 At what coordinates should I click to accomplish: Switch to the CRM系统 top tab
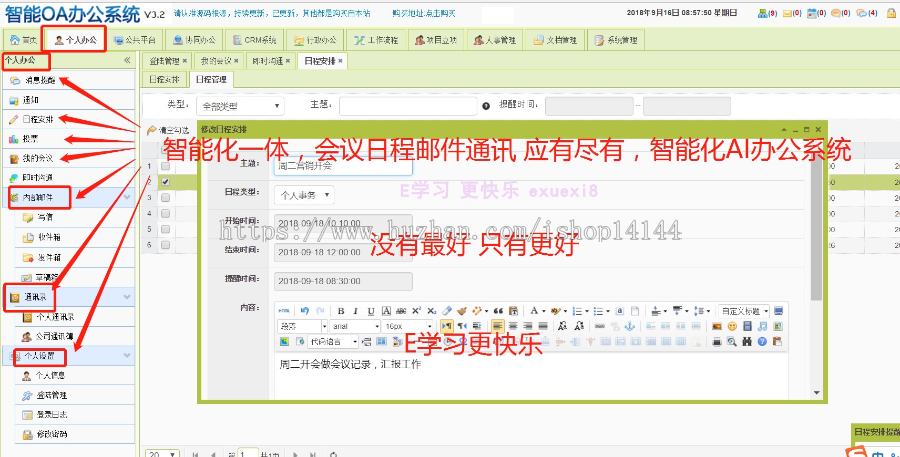coord(255,40)
